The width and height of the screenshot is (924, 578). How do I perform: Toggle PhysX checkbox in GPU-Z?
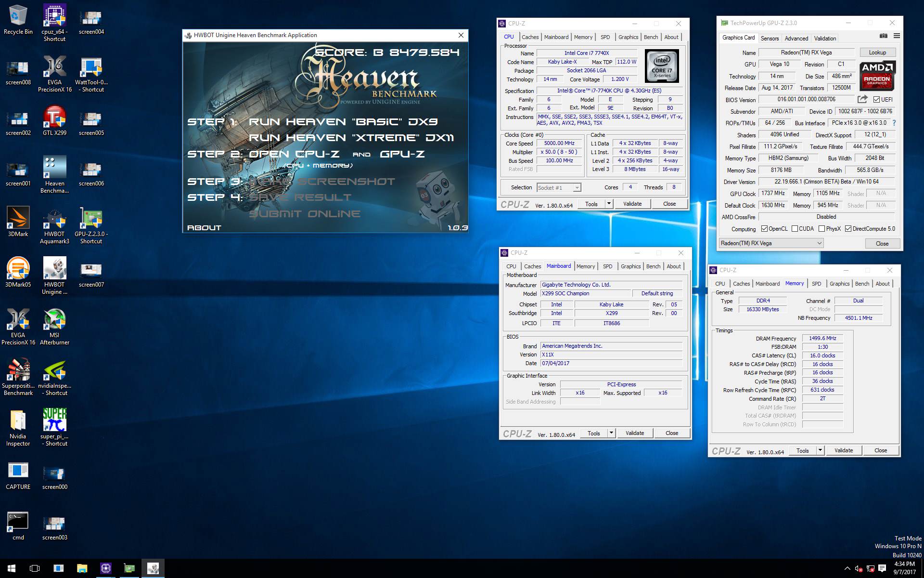click(821, 229)
